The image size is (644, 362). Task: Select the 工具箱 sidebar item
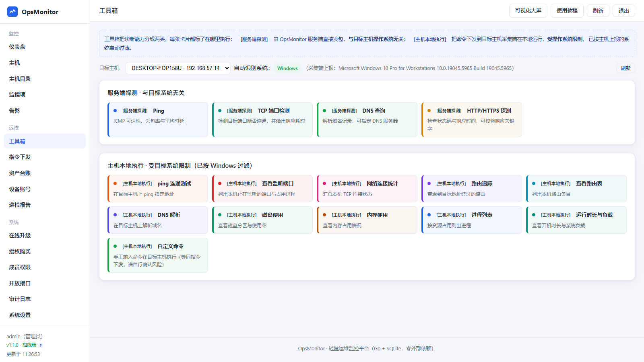[45, 141]
